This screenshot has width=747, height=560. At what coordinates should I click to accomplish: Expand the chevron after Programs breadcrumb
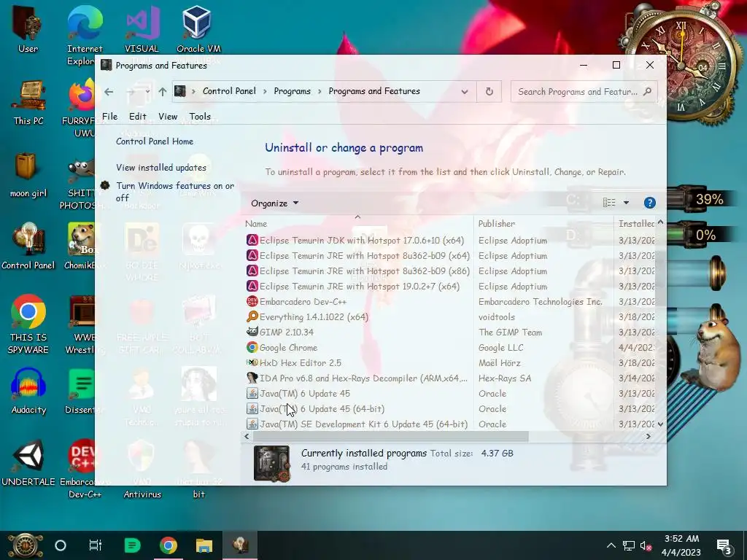[x=320, y=91]
